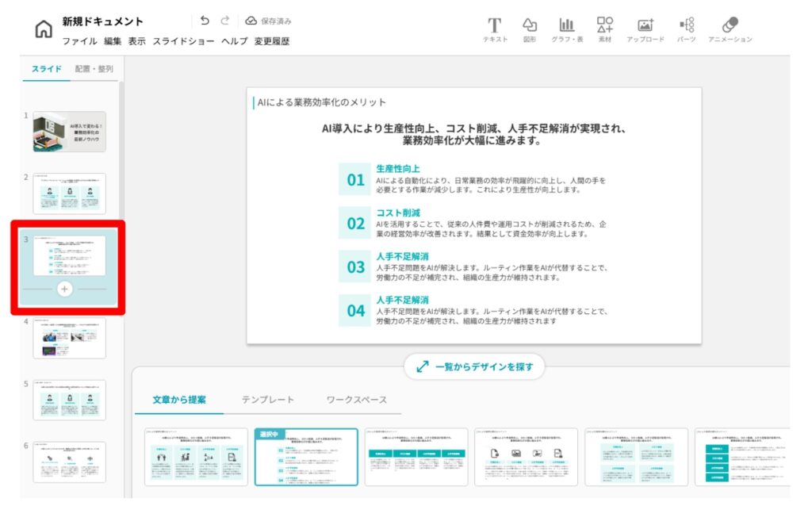The height and width of the screenshot is (506, 812).
Task: Click the undo arrow icon
Action: tap(205, 21)
